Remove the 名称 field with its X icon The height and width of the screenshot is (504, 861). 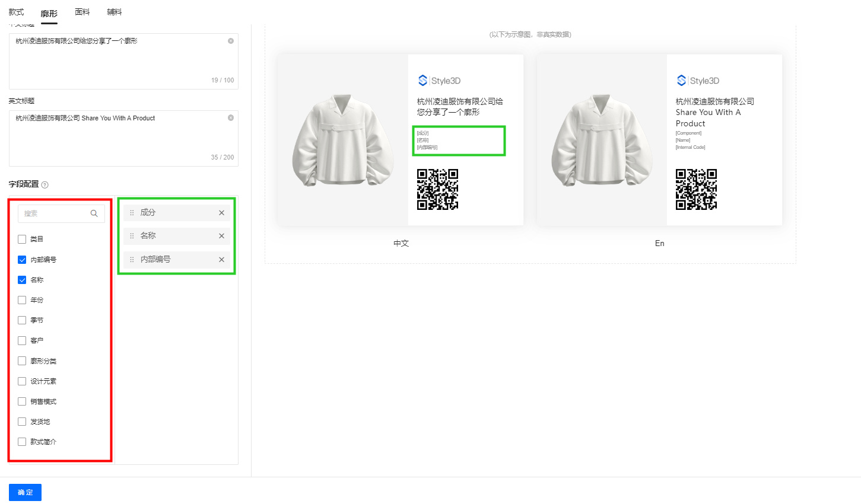[x=221, y=236]
